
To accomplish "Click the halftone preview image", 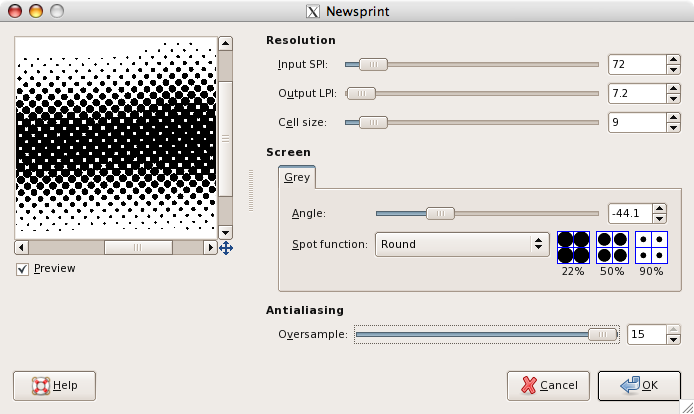I will pos(116,138).
